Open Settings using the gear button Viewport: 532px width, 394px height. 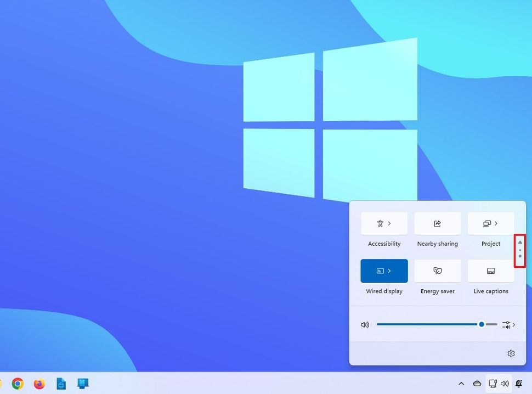pos(511,353)
